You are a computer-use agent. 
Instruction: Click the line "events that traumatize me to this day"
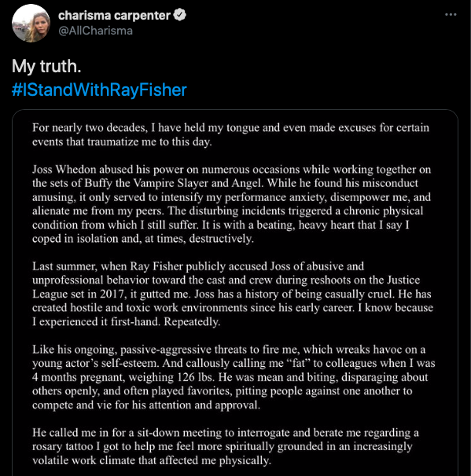tap(122, 141)
